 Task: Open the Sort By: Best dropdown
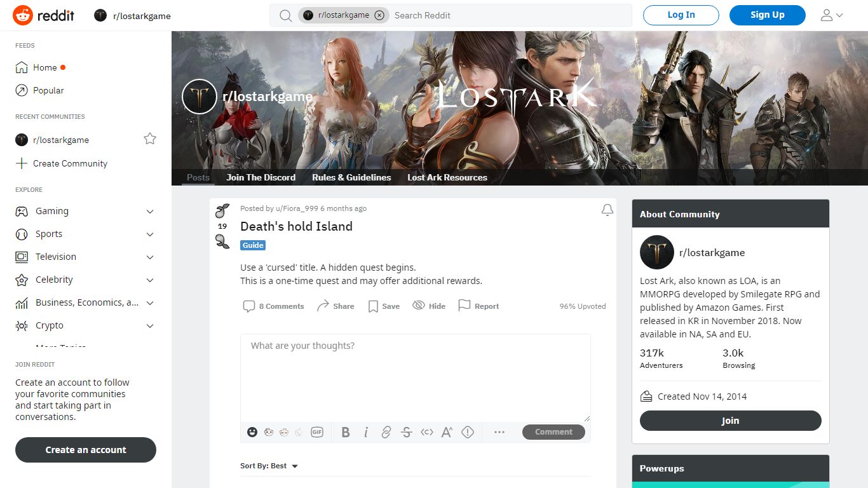pyautogui.click(x=269, y=466)
